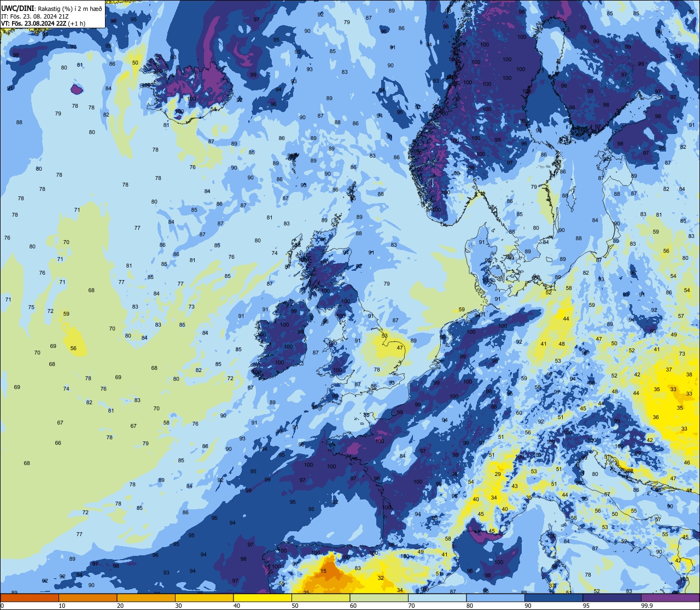Click the 47 value over eastern England

[400, 348]
